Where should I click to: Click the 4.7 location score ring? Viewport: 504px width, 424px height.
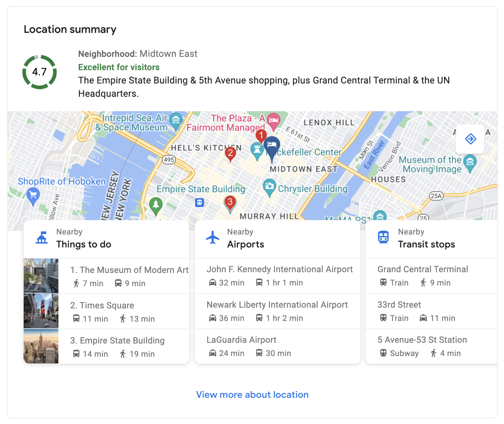tap(40, 72)
